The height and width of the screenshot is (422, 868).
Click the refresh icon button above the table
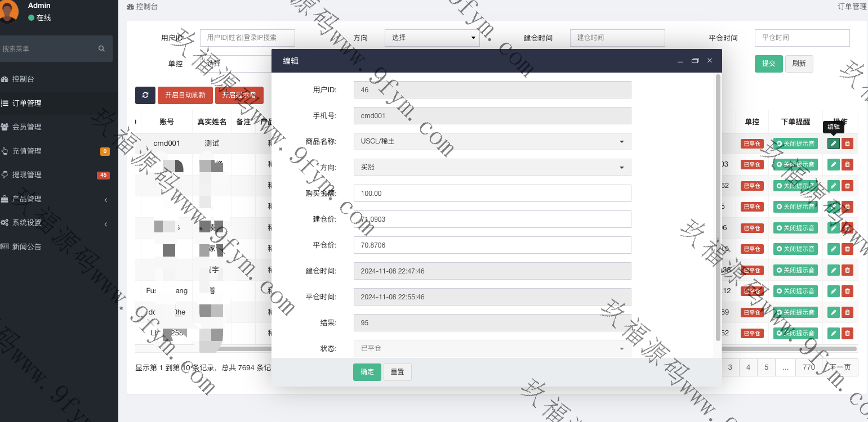click(145, 95)
